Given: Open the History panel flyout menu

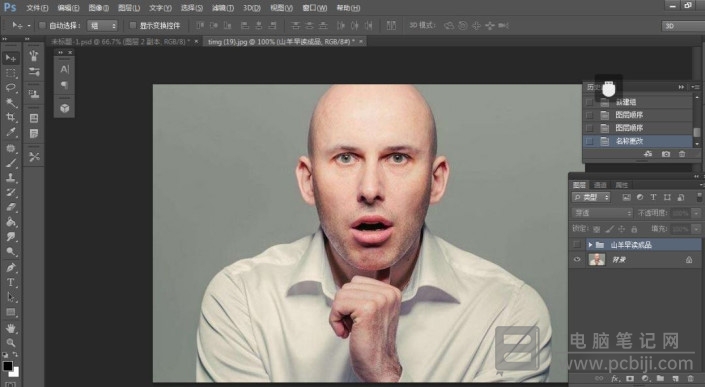Looking at the screenshot, I should pos(696,87).
